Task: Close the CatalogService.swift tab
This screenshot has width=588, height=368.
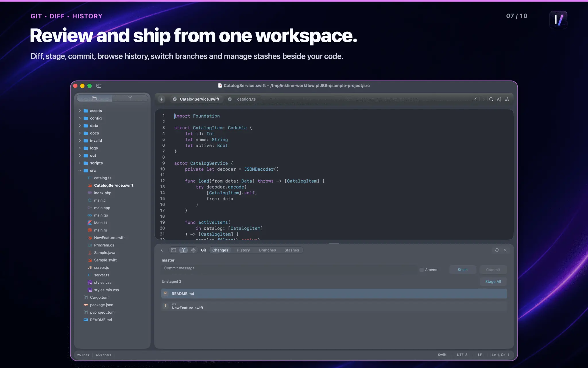Action: [175, 99]
